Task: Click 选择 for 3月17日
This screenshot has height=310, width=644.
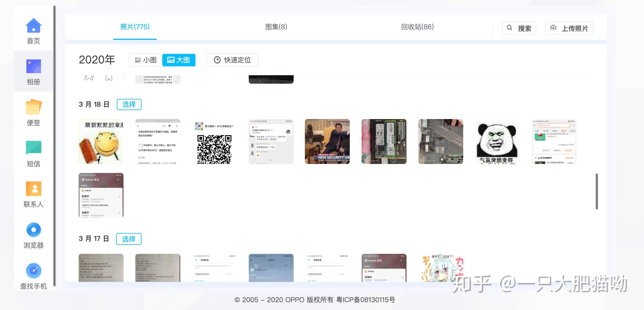Action: [129, 239]
